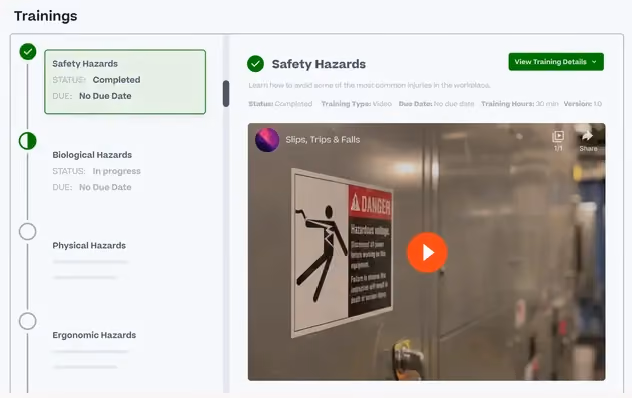Click the Safety Hazards heading in detail panel

319,64
